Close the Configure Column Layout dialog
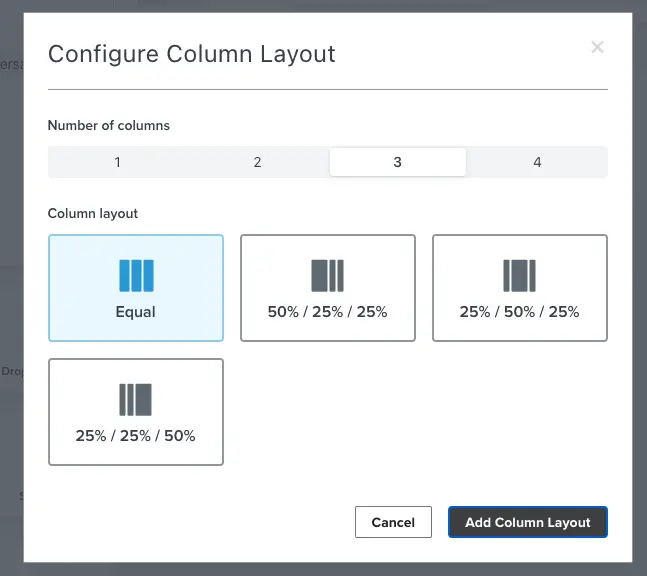 [597, 47]
